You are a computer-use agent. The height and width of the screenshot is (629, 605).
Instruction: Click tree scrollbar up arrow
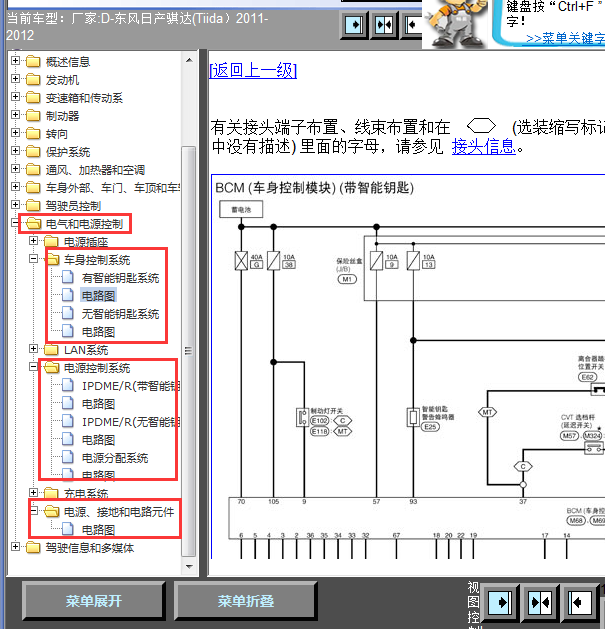189,61
